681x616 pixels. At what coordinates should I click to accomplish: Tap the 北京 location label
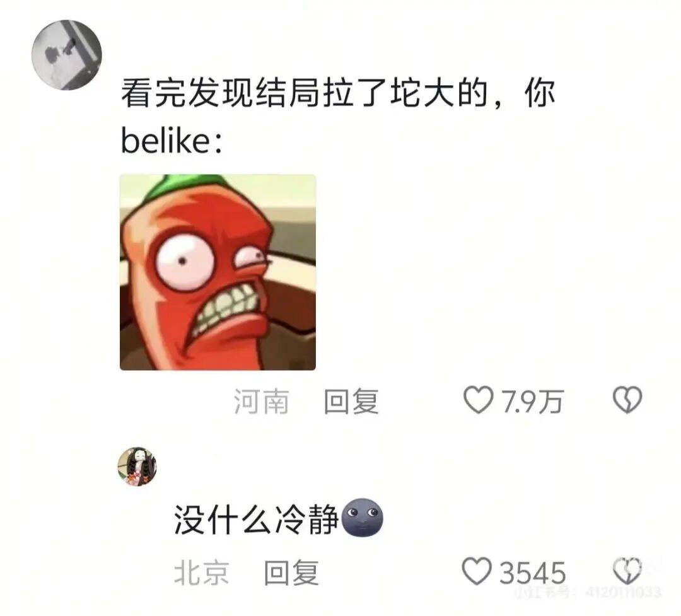pos(202,572)
